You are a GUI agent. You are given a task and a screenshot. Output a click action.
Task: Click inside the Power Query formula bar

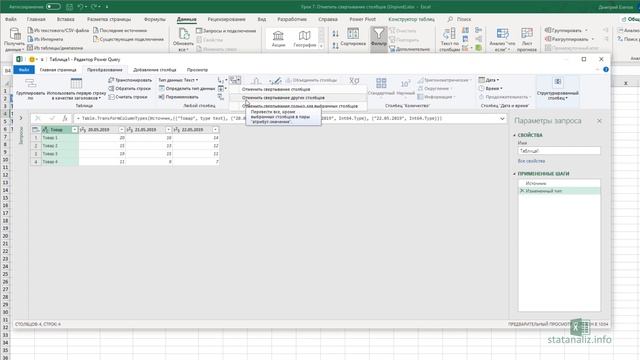tap(286, 118)
